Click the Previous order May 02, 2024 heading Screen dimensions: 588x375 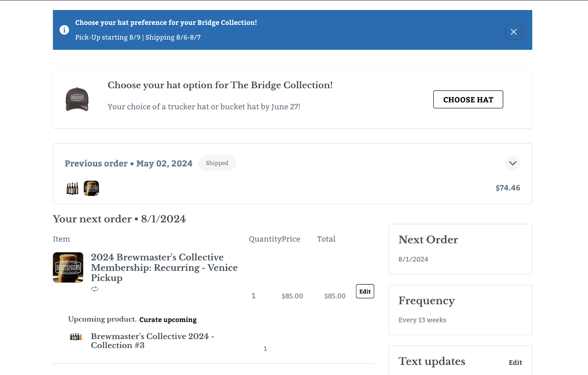coord(129,163)
